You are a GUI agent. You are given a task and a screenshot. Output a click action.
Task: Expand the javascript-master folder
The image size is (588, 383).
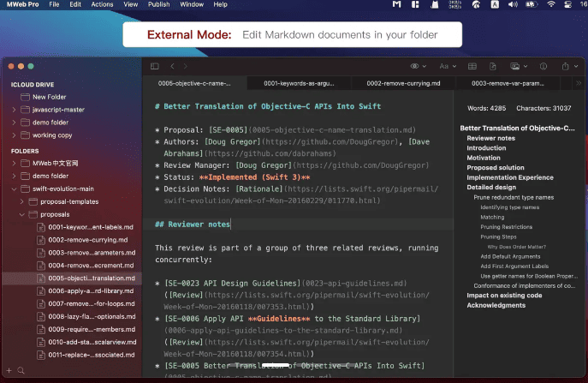coord(14,110)
